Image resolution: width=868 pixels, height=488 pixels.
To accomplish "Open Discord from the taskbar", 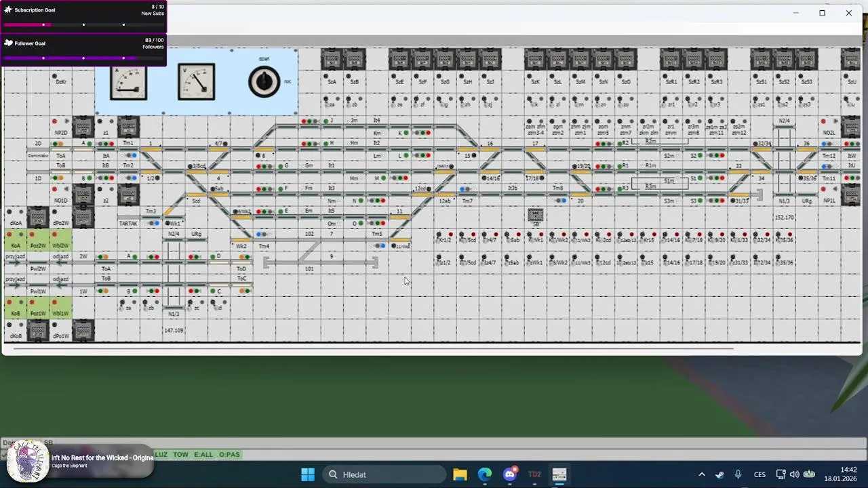I will (510, 474).
